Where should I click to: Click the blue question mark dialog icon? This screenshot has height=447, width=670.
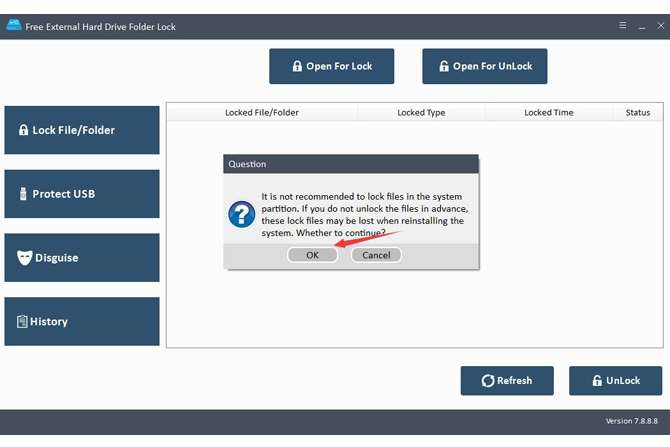point(242,215)
